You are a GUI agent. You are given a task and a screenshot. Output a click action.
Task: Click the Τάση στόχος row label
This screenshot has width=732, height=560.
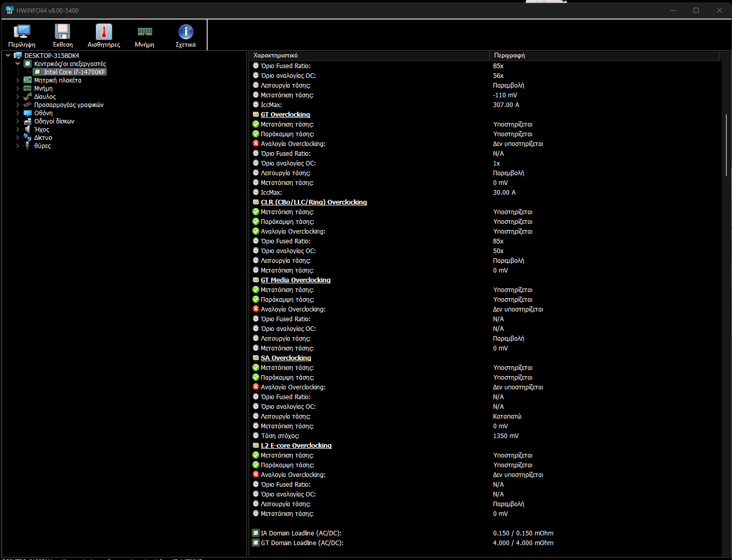click(x=280, y=436)
